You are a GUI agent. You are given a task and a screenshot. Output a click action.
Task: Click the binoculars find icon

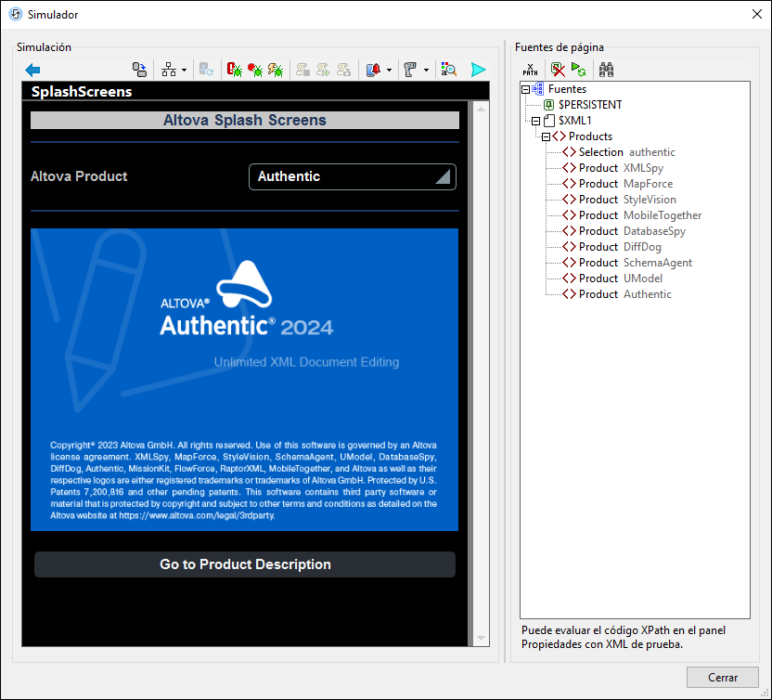607,70
